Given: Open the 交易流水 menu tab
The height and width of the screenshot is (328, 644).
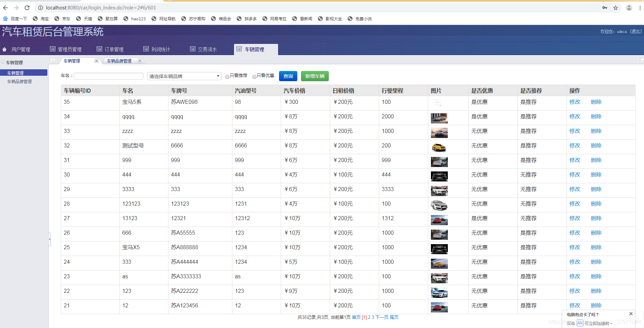Looking at the screenshot, I should [x=204, y=49].
